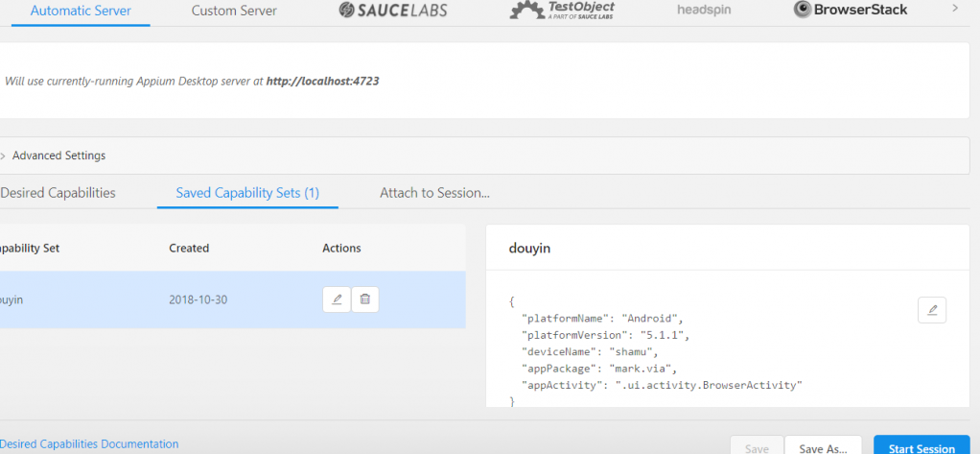
Task: Click the JSON capabilities text block
Action: 662,351
